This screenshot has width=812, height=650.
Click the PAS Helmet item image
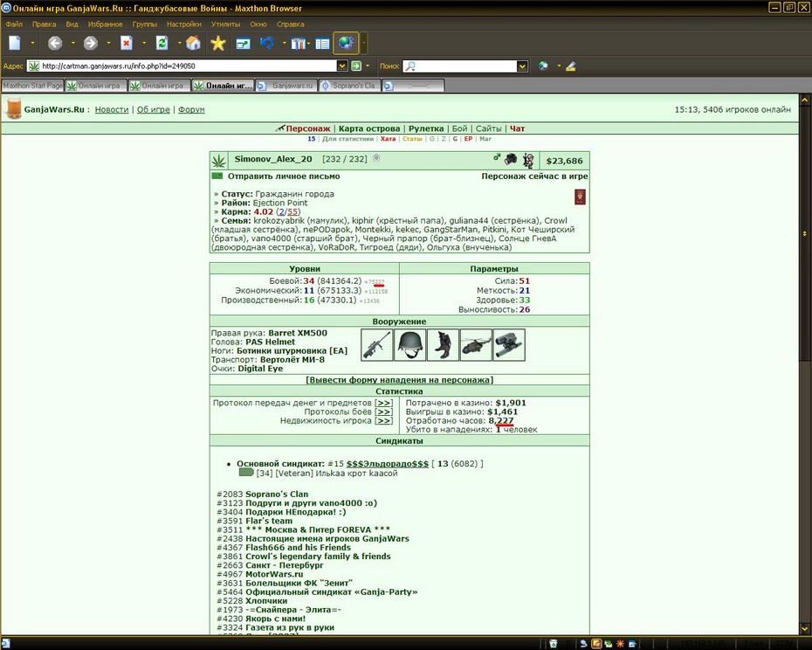[409, 345]
